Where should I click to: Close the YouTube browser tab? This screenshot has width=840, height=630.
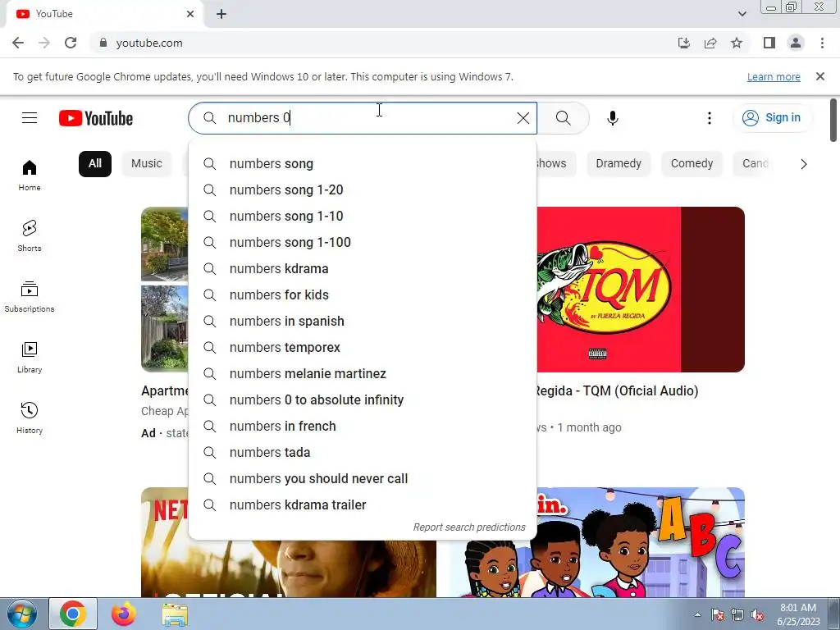click(x=190, y=14)
